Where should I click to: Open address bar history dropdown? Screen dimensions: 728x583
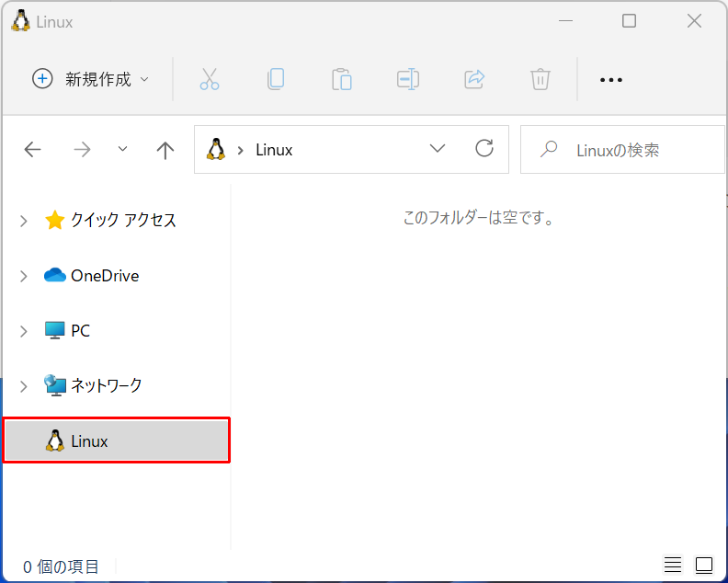[x=438, y=149]
